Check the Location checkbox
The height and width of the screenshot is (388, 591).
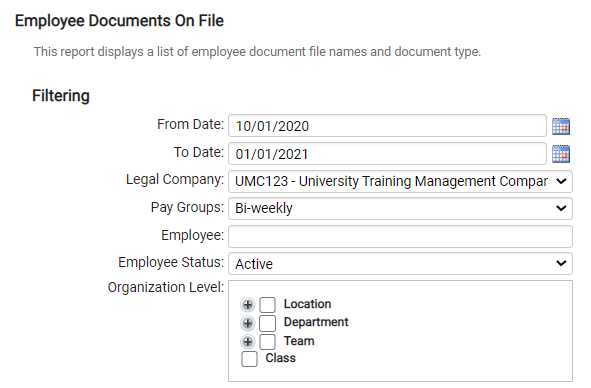click(268, 305)
